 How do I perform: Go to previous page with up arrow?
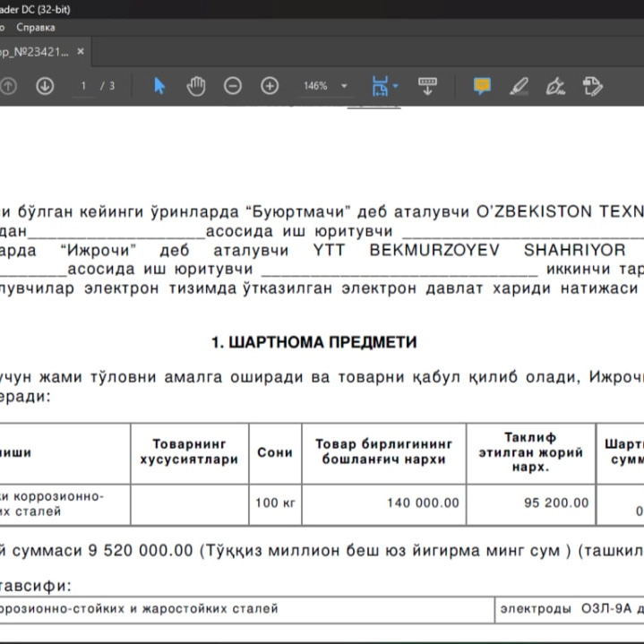[x=8, y=86]
